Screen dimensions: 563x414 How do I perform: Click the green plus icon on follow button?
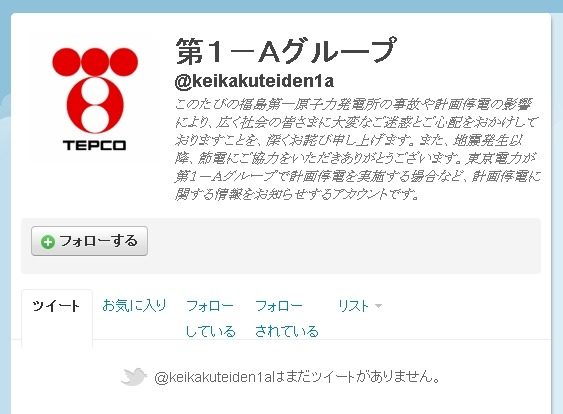pos(48,242)
